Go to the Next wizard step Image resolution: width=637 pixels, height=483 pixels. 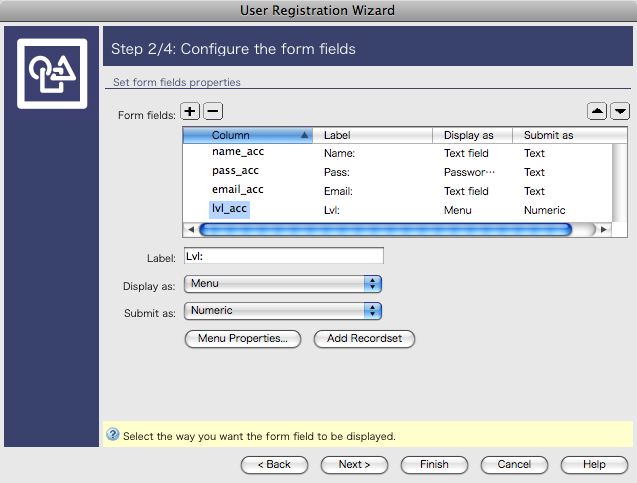(354, 464)
